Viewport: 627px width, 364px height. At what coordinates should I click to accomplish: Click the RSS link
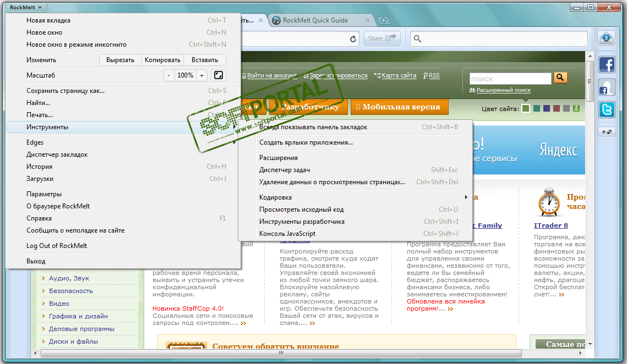point(434,75)
